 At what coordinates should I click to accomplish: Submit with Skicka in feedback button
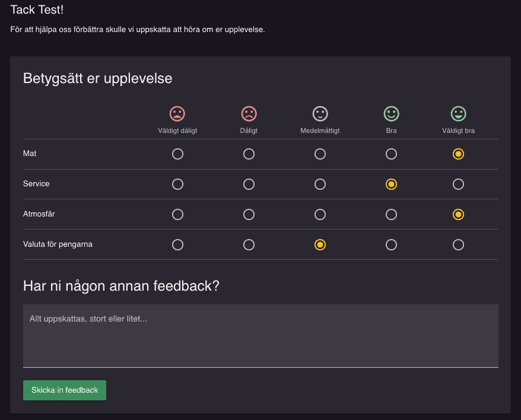(x=65, y=390)
